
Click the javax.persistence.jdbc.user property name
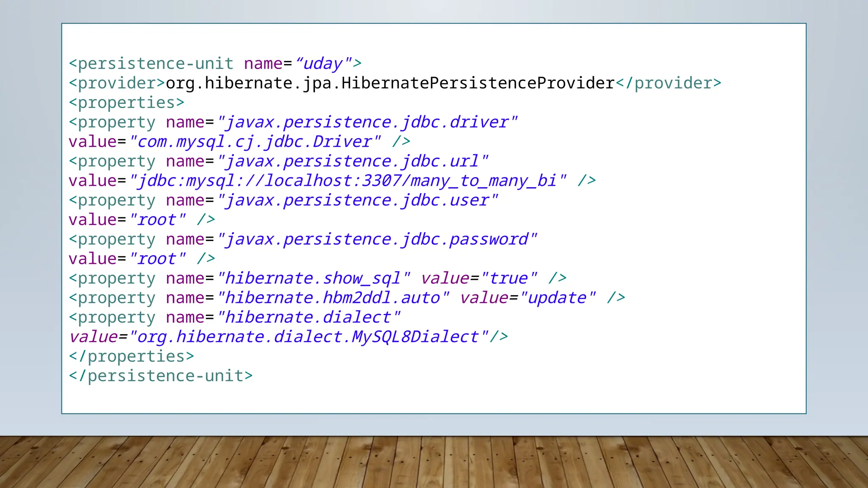[x=357, y=200]
